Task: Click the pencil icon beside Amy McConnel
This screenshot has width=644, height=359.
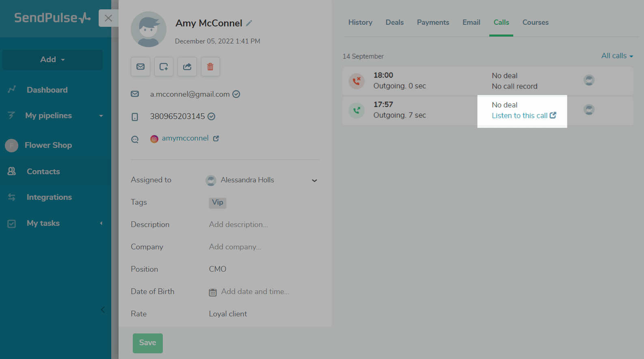Action: pos(249,23)
